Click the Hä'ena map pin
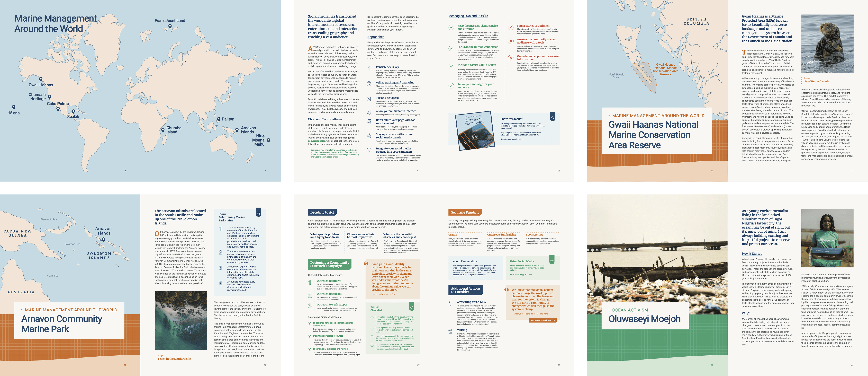Image resolution: width=868 pixels, height=376 pixels. (x=13, y=107)
